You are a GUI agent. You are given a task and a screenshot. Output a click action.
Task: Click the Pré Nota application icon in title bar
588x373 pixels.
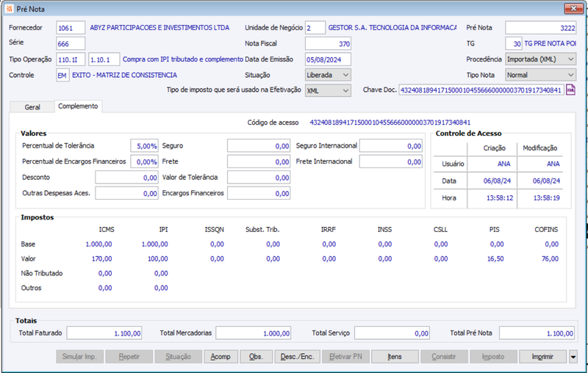click(10, 9)
